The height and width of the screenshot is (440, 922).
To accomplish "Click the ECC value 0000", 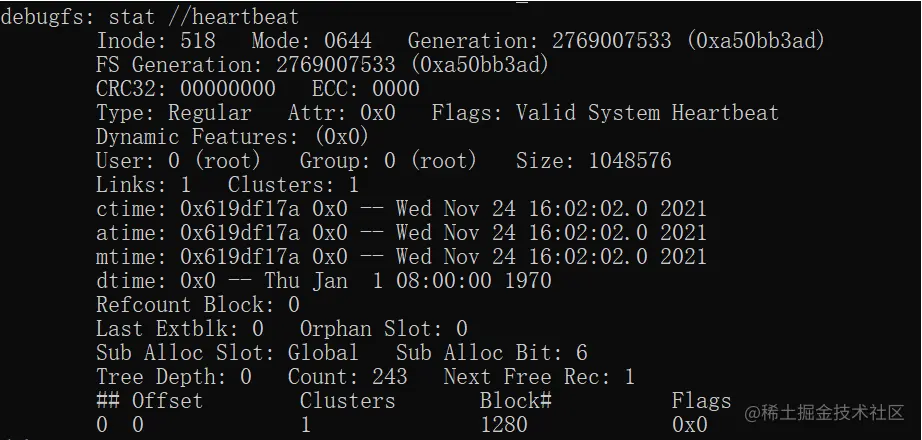I will tap(396, 89).
